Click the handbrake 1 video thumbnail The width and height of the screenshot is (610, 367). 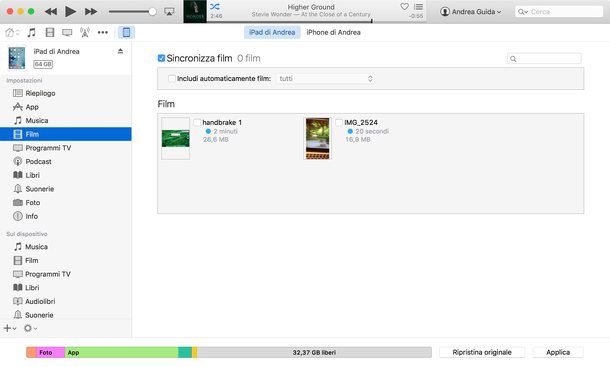click(175, 139)
